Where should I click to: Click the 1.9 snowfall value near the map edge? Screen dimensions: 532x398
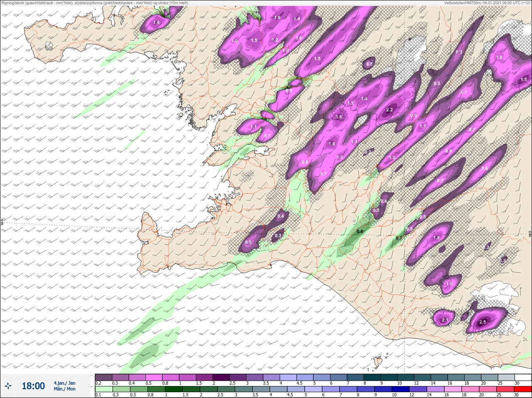point(524,79)
